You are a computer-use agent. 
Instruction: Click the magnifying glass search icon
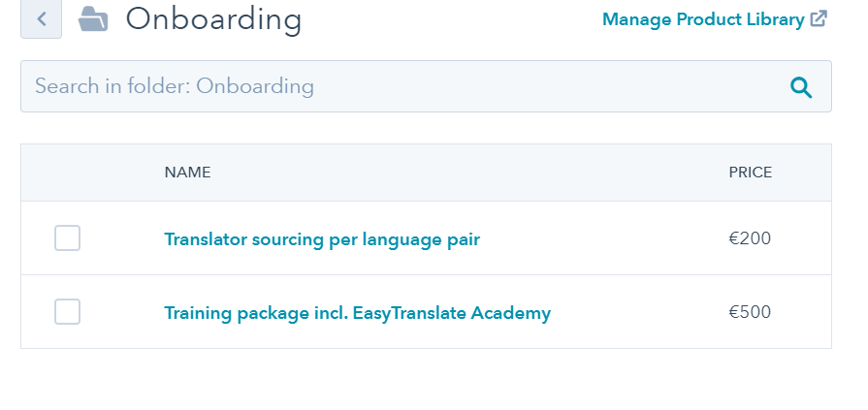coord(801,87)
